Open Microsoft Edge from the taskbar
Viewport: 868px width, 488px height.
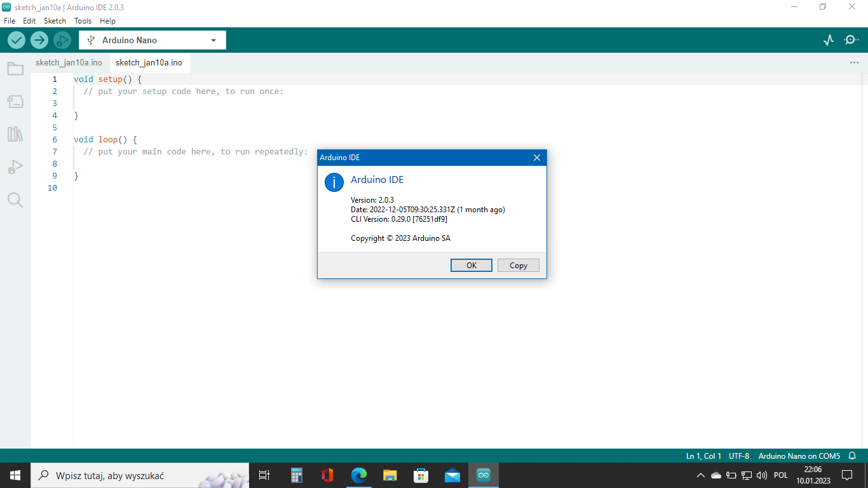pyautogui.click(x=359, y=475)
